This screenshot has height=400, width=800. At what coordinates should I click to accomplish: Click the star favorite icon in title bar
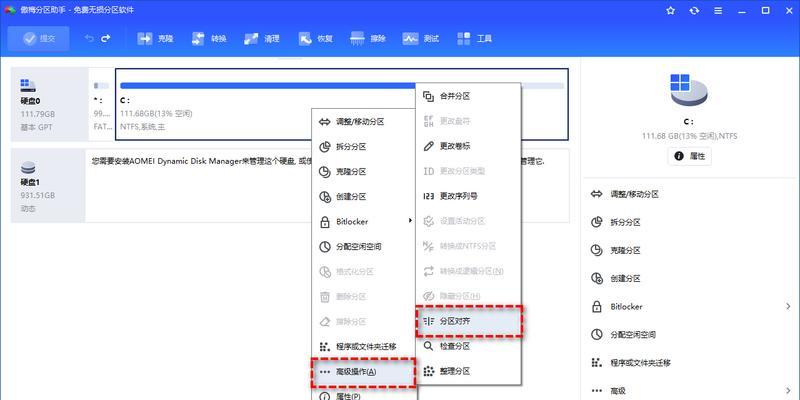coord(670,11)
